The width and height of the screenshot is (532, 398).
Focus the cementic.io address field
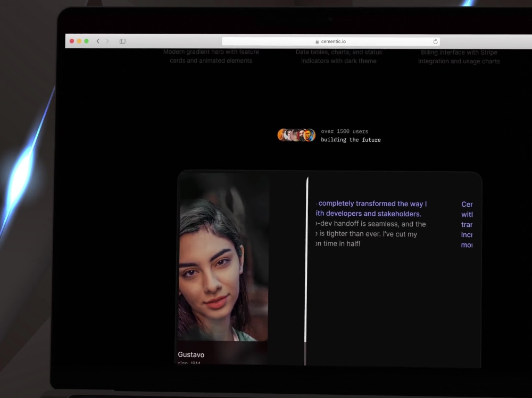click(331, 41)
